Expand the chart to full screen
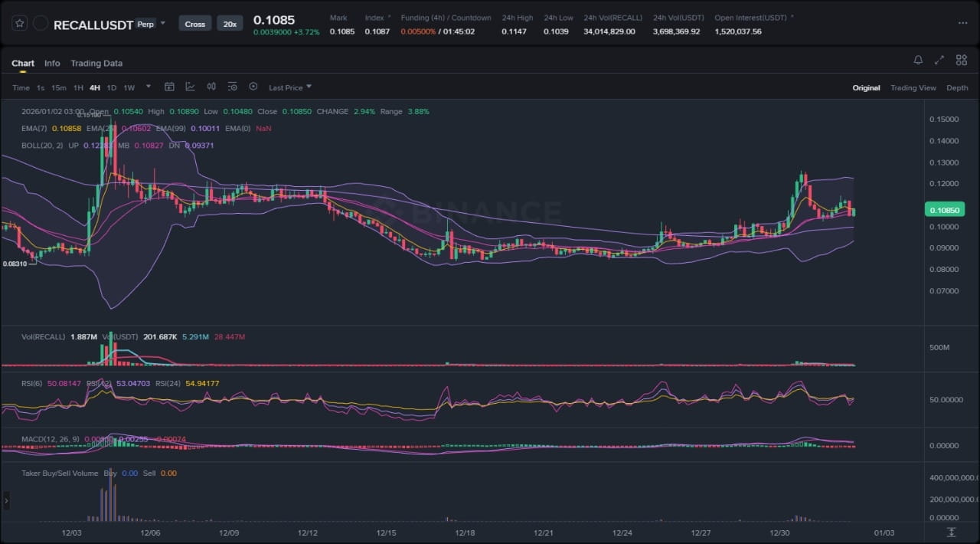 tap(939, 60)
